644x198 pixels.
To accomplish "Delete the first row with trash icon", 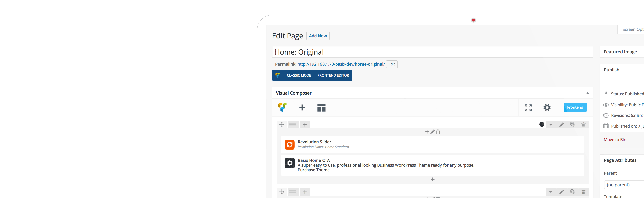I will point(583,125).
